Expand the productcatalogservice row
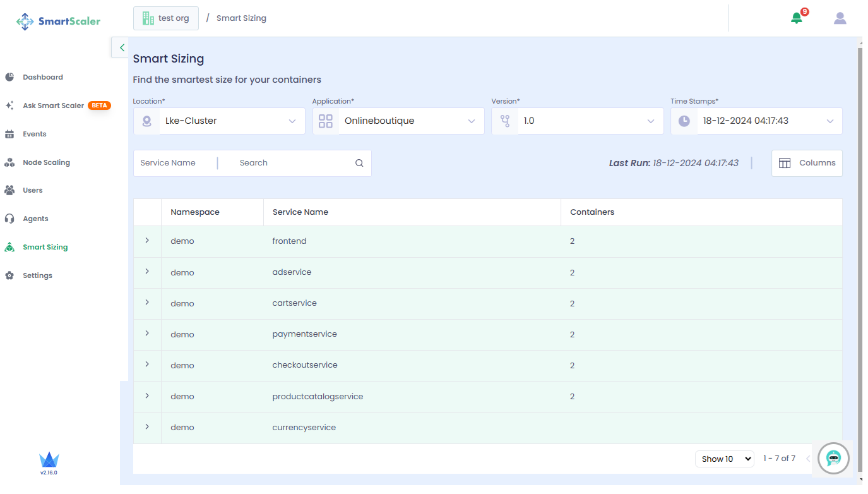 (147, 396)
